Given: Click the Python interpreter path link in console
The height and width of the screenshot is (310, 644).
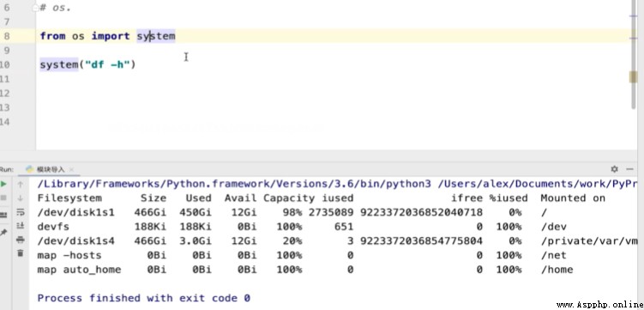Looking at the screenshot, I should tap(234, 184).
